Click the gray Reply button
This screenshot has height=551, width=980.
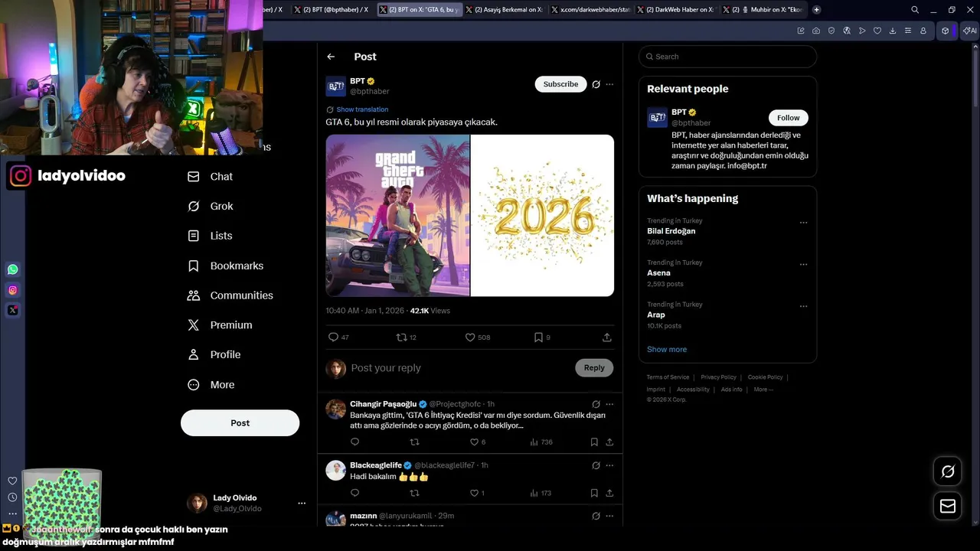tap(594, 368)
